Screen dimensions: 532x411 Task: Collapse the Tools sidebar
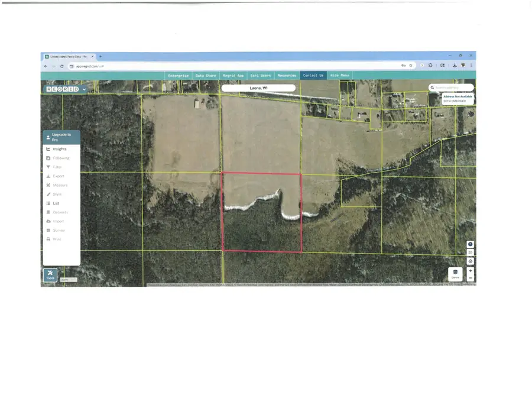pos(50,274)
